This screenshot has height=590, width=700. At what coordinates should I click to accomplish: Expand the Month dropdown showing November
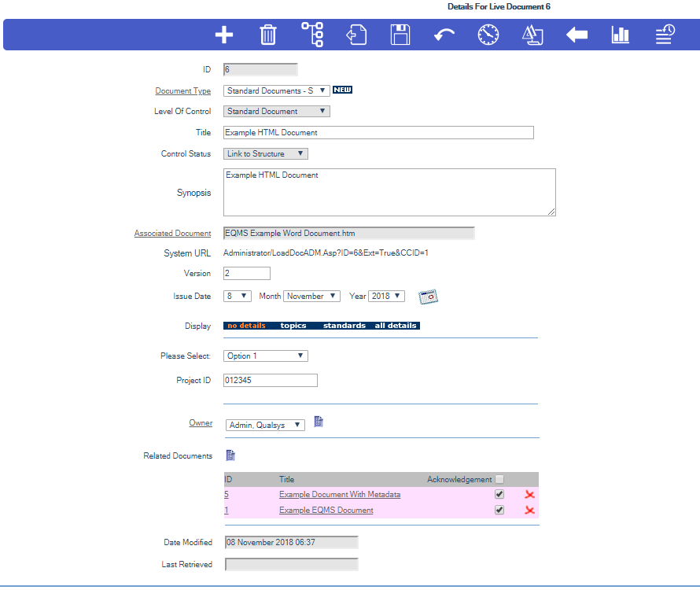(311, 297)
